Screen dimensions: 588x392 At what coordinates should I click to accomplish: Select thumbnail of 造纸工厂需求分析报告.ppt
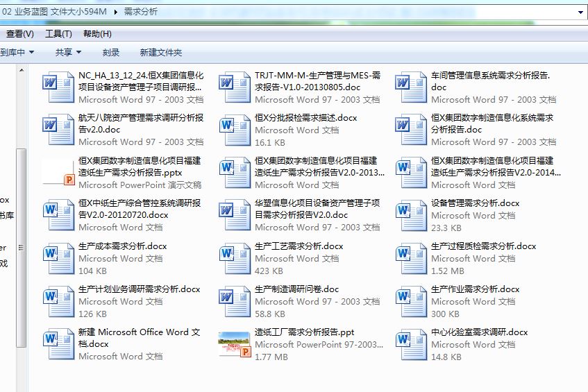pos(235,344)
